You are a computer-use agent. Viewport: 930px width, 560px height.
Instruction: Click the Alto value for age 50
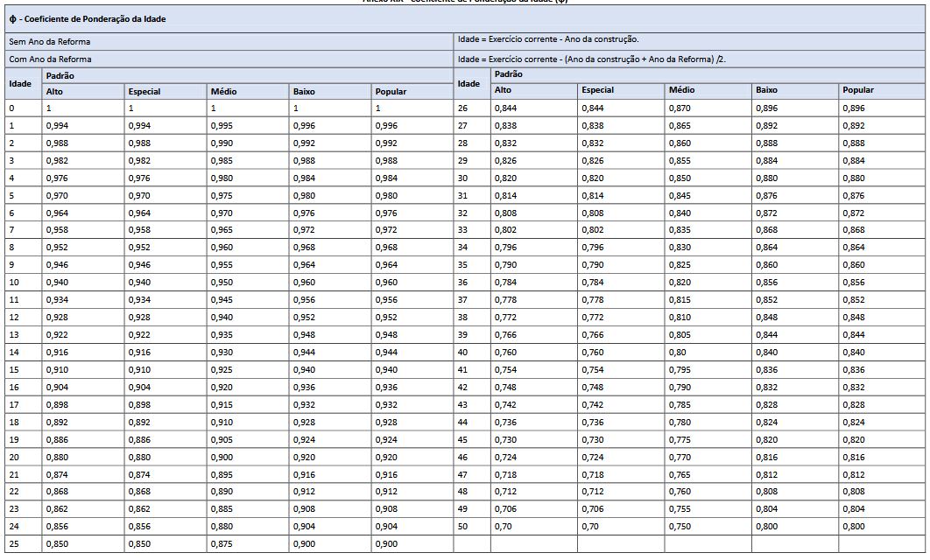coord(503,527)
